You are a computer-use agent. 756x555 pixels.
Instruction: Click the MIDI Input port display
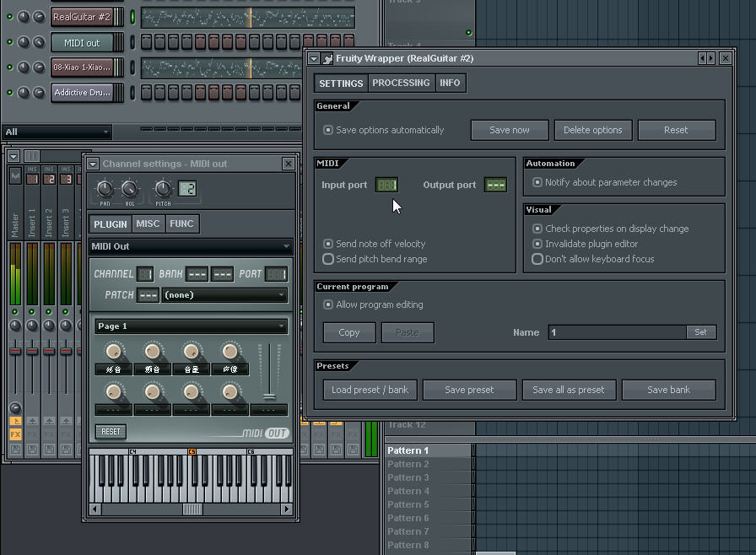386,185
